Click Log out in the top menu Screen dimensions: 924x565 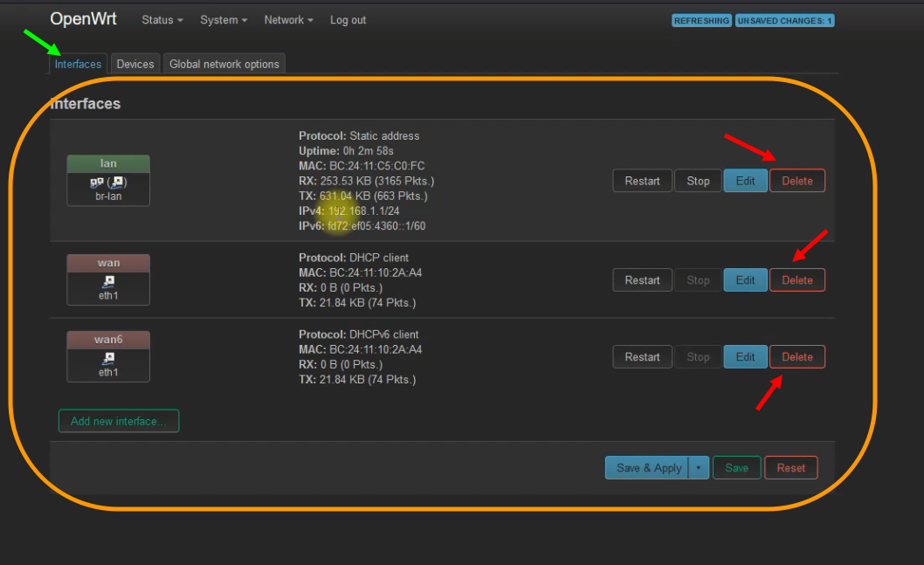point(348,20)
